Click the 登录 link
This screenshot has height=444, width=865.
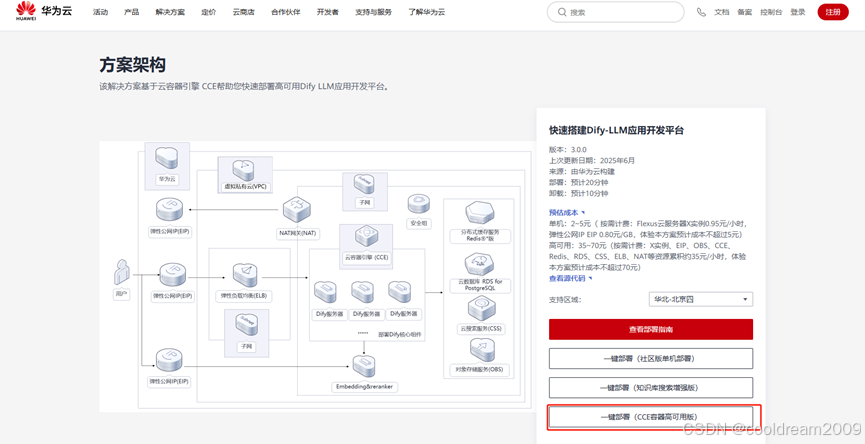coord(797,12)
